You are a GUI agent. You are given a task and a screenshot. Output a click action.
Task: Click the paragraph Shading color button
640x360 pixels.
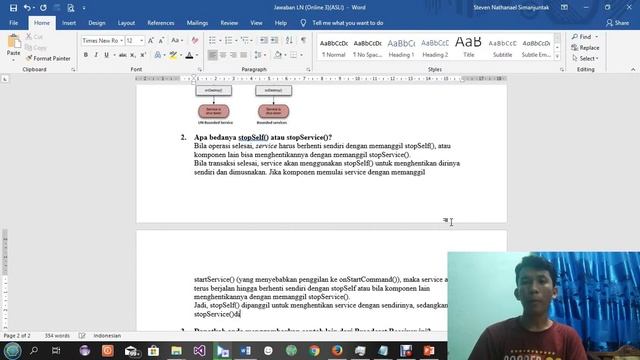click(x=278, y=55)
